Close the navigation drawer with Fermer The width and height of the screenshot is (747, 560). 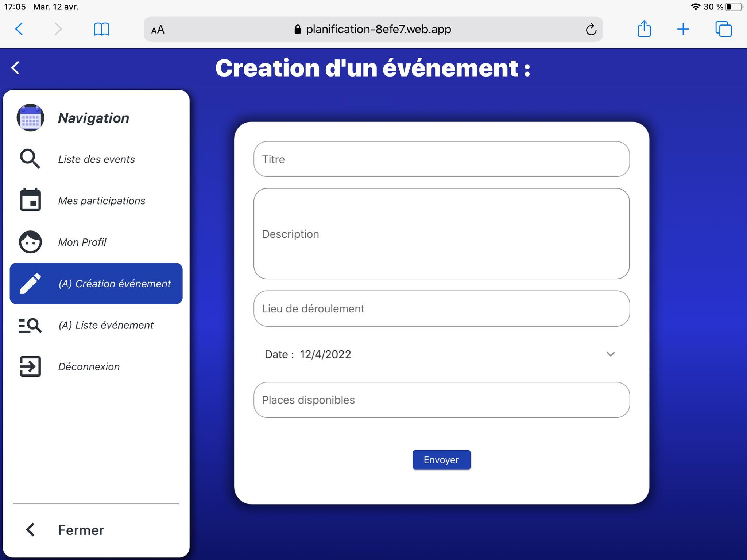tap(81, 530)
